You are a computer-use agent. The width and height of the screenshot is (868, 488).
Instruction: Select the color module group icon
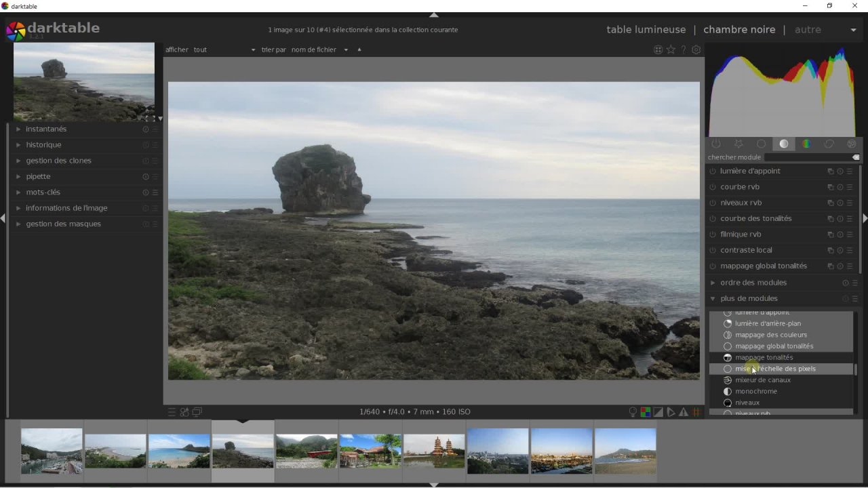tap(806, 144)
